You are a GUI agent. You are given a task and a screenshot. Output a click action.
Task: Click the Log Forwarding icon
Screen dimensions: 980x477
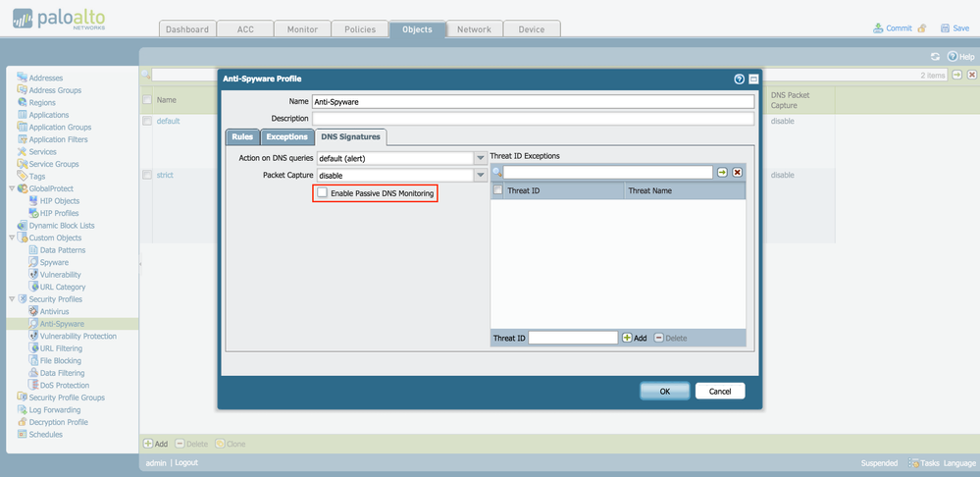tap(23, 410)
